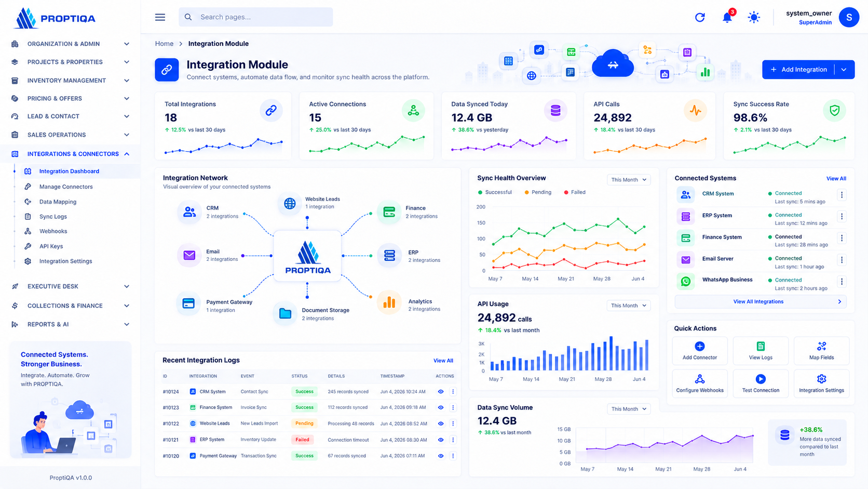View details eye icon for log #10123

[441, 407]
